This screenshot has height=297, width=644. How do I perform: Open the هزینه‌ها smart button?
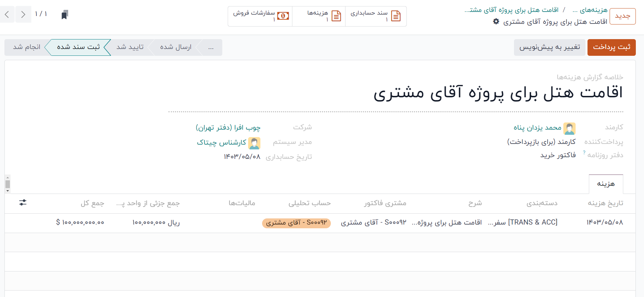[319, 16]
